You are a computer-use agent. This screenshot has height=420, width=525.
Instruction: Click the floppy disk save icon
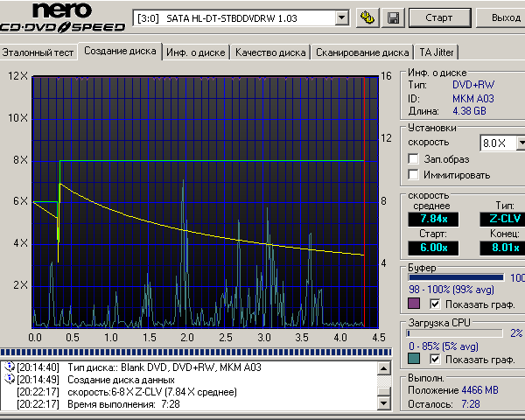(x=393, y=17)
